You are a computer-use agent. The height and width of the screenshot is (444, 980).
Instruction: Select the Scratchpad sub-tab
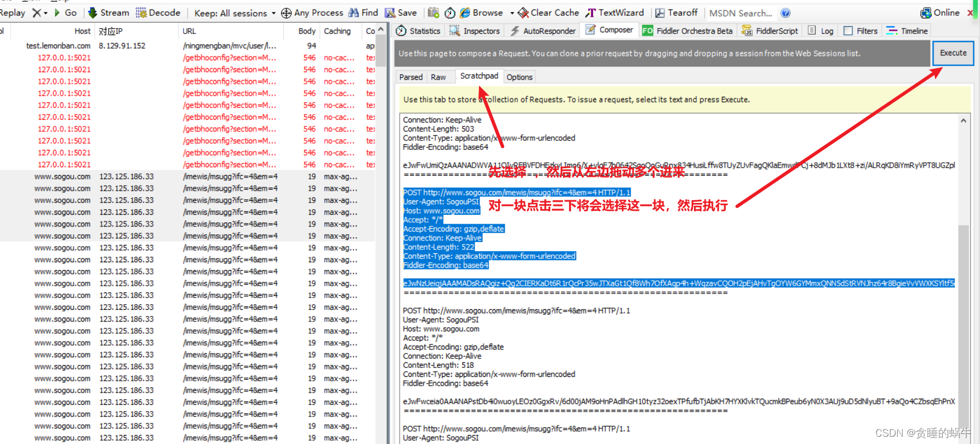479,76
